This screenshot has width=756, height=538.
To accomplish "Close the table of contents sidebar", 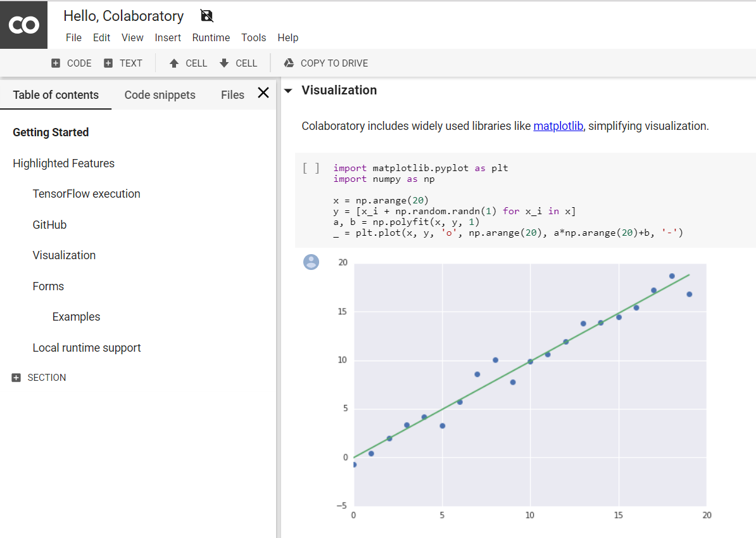I will pyautogui.click(x=263, y=94).
